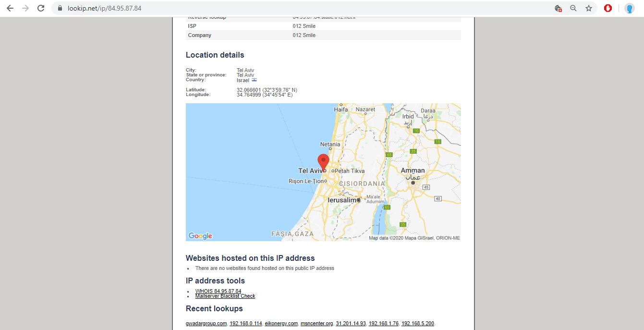Image resolution: width=644 pixels, height=330 pixels.
Task: Open the red stop-hand ad blocker extension
Action: 608,8
